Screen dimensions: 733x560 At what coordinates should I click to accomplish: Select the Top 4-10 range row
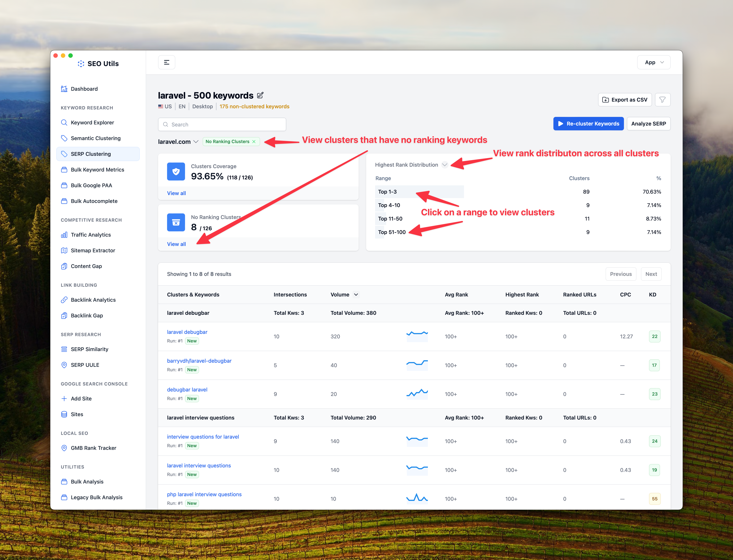(389, 205)
